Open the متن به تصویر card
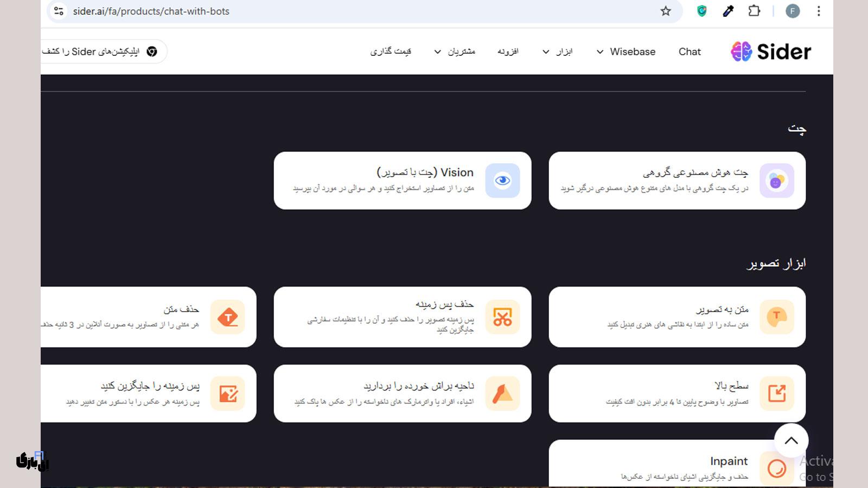868x488 pixels. (677, 317)
